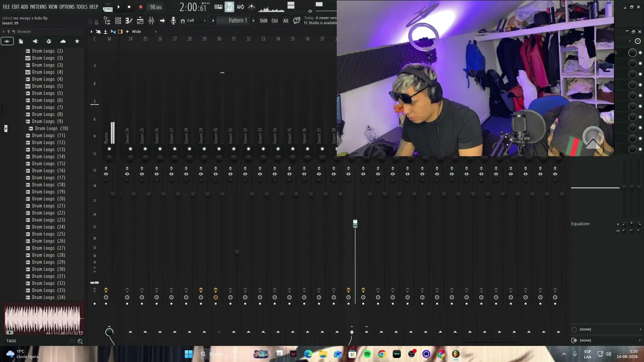Click the microphone recording icon in toolbar
644x362 pixels.
(x=173, y=21)
